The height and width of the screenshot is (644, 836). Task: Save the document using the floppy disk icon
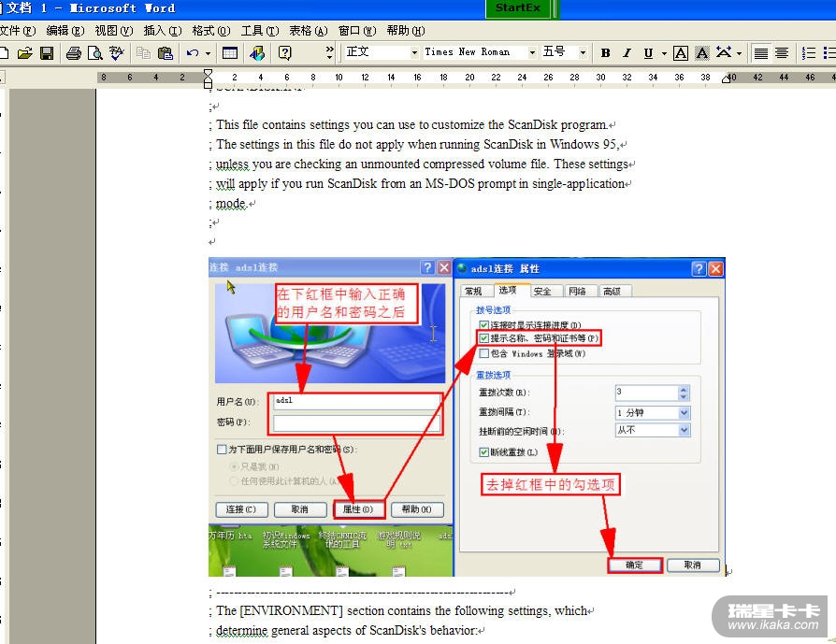pyautogui.click(x=47, y=52)
